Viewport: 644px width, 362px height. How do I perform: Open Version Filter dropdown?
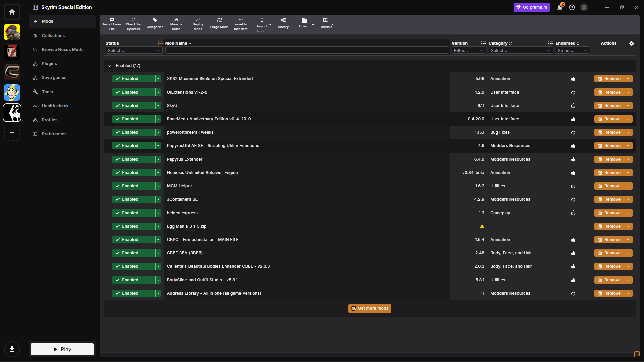469,50
